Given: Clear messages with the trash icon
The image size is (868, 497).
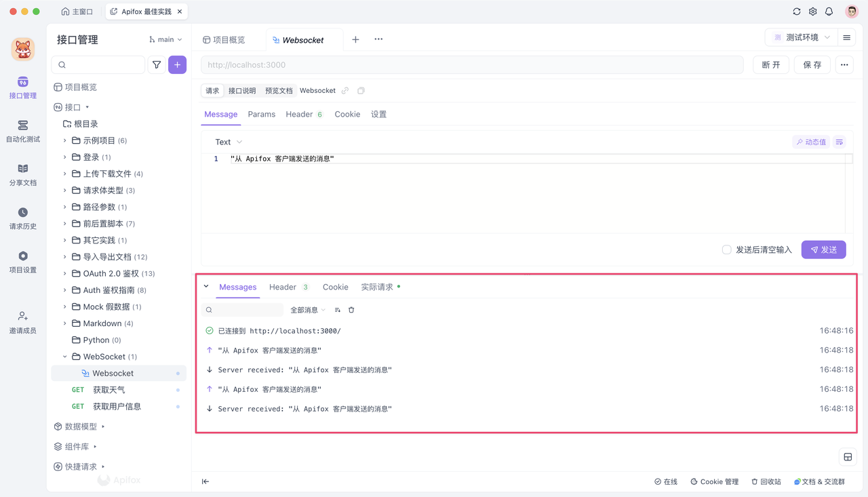Looking at the screenshot, I should 351,310.
